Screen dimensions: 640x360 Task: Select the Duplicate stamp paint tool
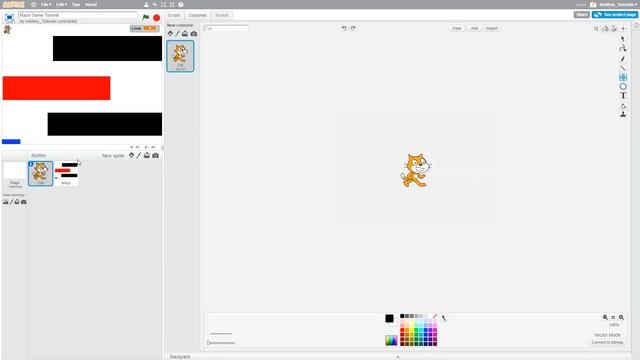[x=623, y=114]
